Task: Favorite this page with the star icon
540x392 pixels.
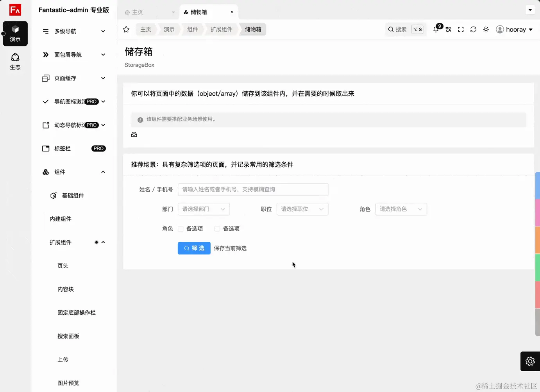Action: 126,29
